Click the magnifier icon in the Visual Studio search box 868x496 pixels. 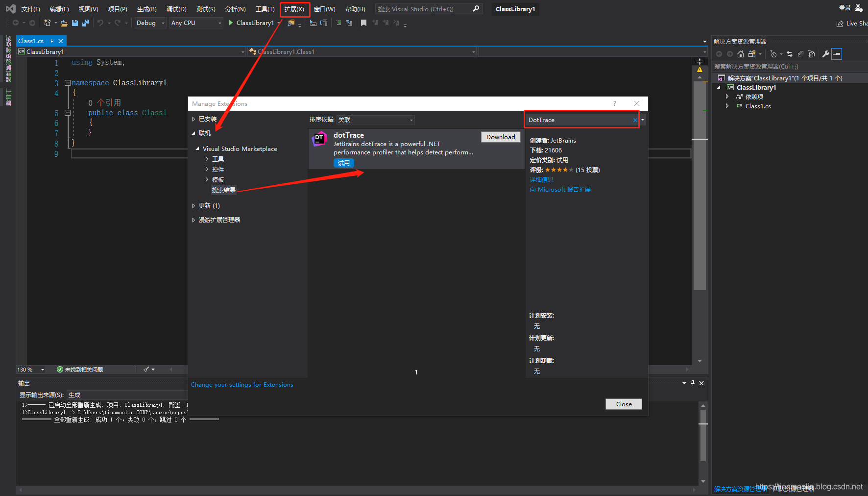tap(476, 9)
